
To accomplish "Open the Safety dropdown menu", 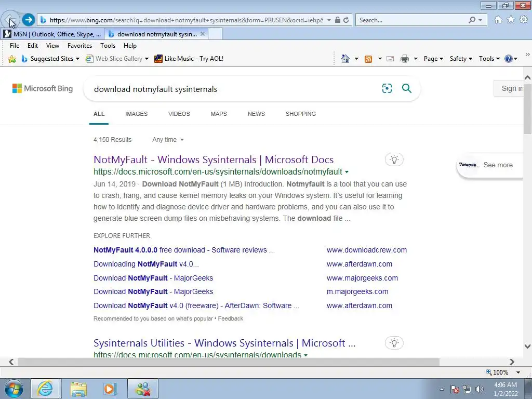I will (461, 59).
